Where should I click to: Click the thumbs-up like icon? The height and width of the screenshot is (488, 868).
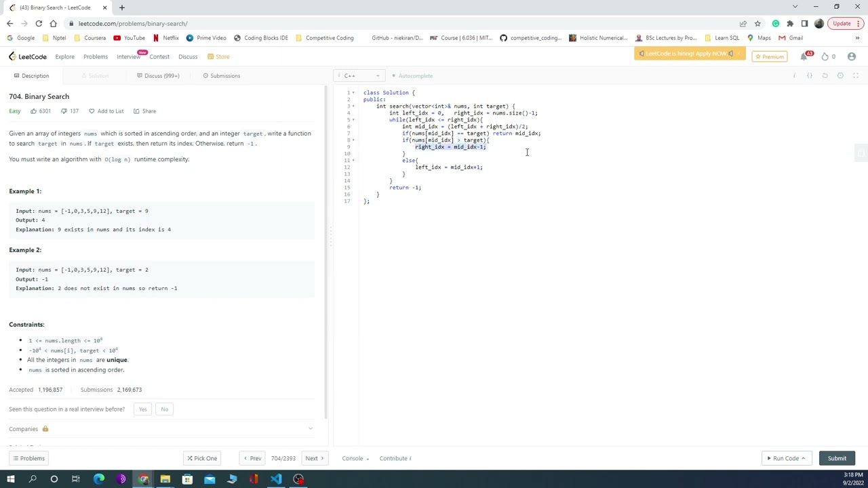(x=33, y=111)
